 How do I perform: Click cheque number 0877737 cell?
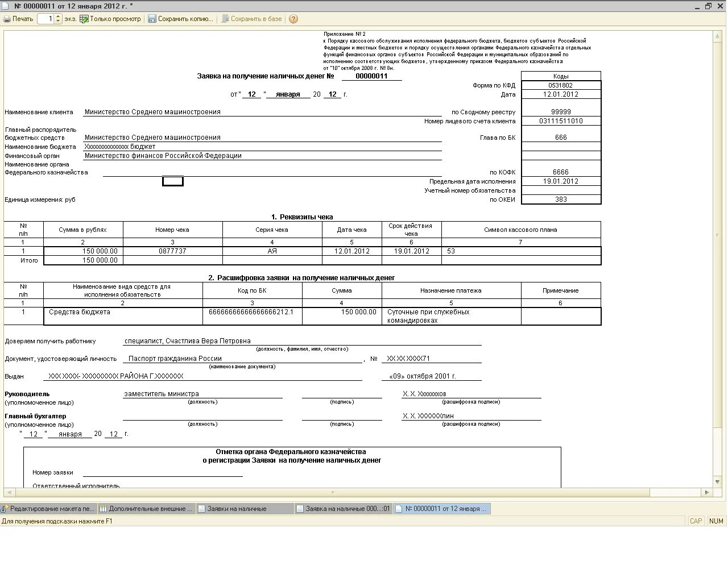pos(173,251)
